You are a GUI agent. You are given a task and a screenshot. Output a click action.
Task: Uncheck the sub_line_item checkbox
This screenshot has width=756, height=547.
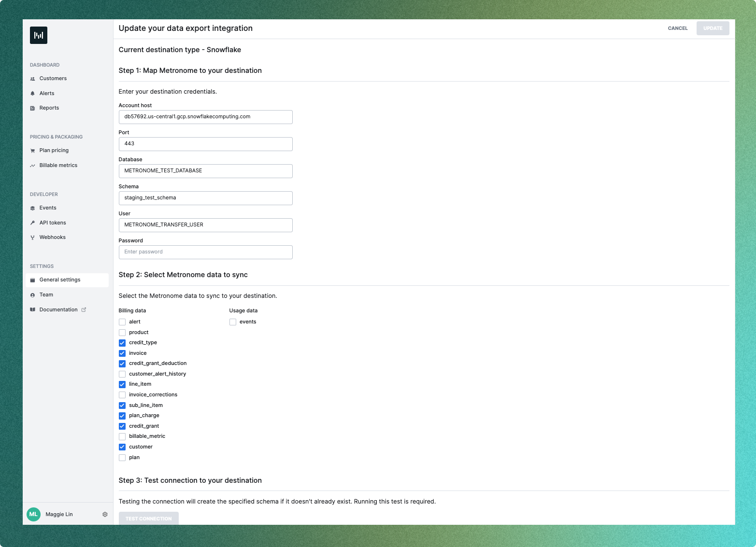tap(122, 406)
